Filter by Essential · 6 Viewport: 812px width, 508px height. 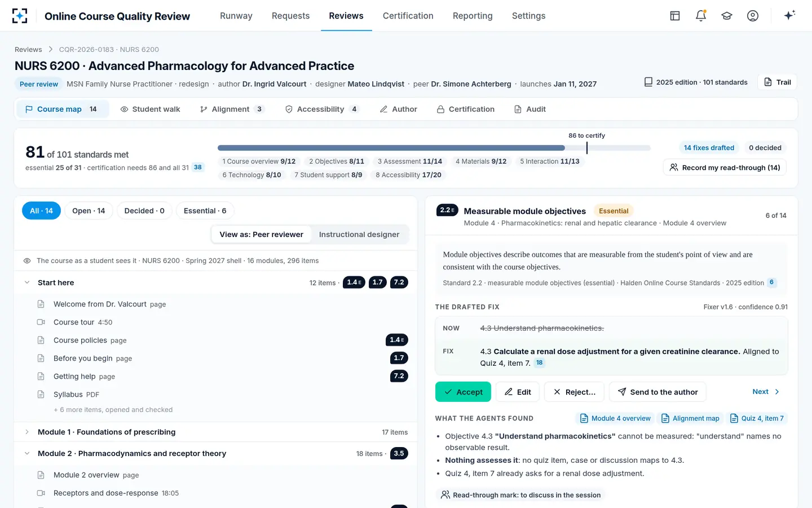pos(205,211)
